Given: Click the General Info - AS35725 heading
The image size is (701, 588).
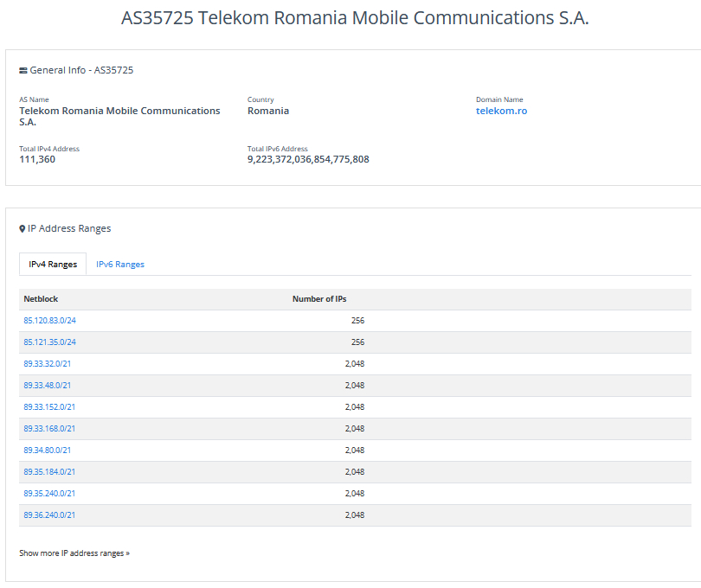Looking at the screenshot, I should [x=81, y=70].
